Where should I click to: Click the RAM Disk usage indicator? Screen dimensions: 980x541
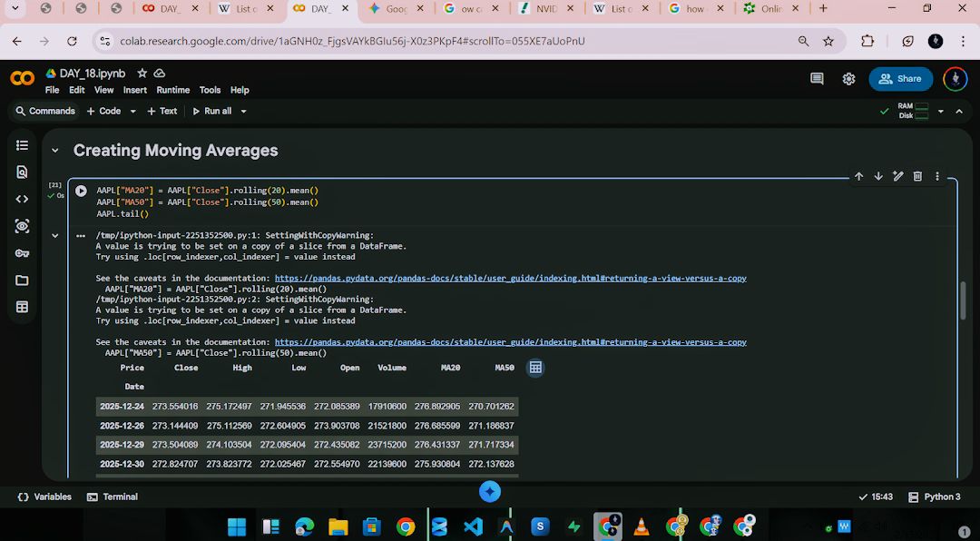[x=913, y=112]
